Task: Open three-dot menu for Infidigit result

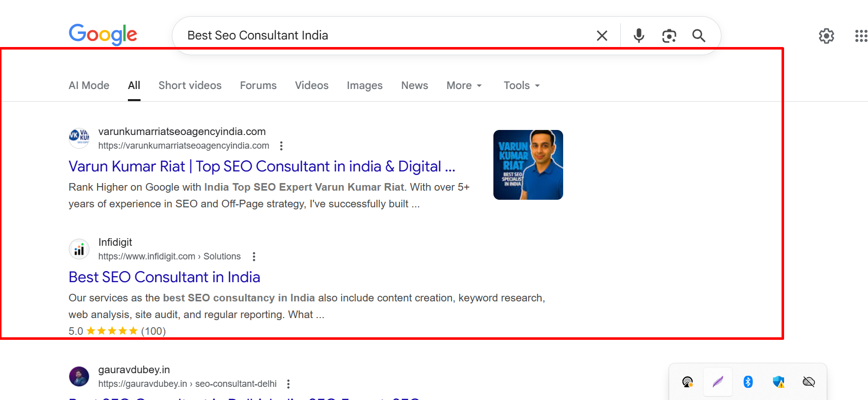Action: (x=254, y=256)
